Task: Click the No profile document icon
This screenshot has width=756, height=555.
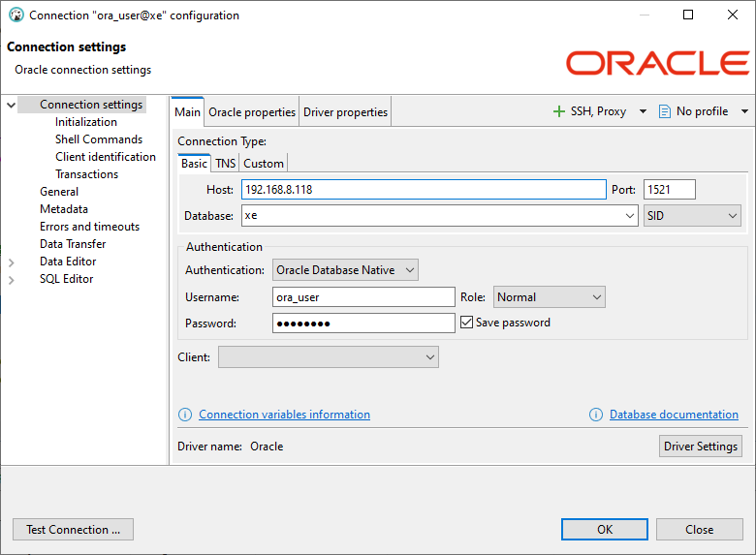Action: tap(665, 111)
